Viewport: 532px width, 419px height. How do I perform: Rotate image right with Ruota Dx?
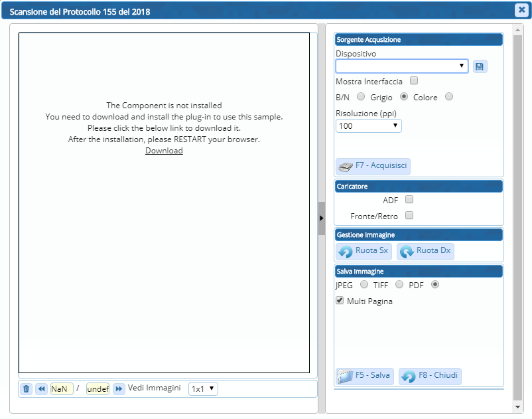(x=425, y=251)
